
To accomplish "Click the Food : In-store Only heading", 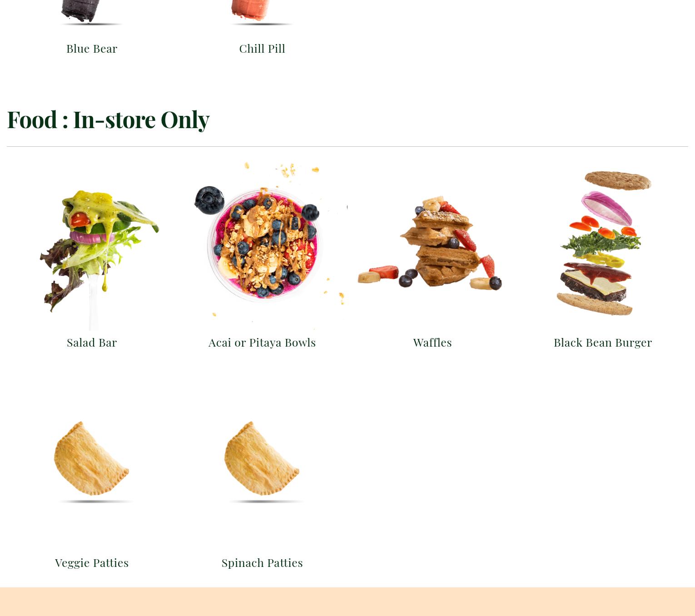I will [x=108, y=119].
